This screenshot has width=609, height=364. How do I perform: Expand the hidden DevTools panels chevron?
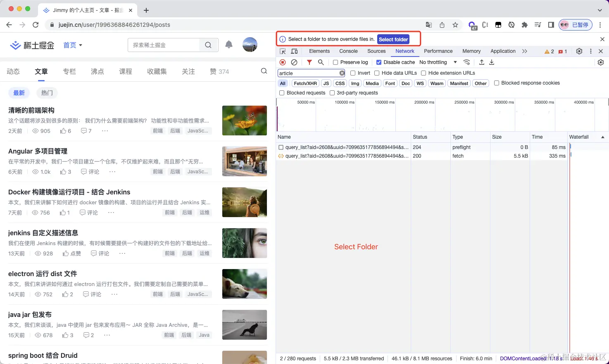point(525,51)
